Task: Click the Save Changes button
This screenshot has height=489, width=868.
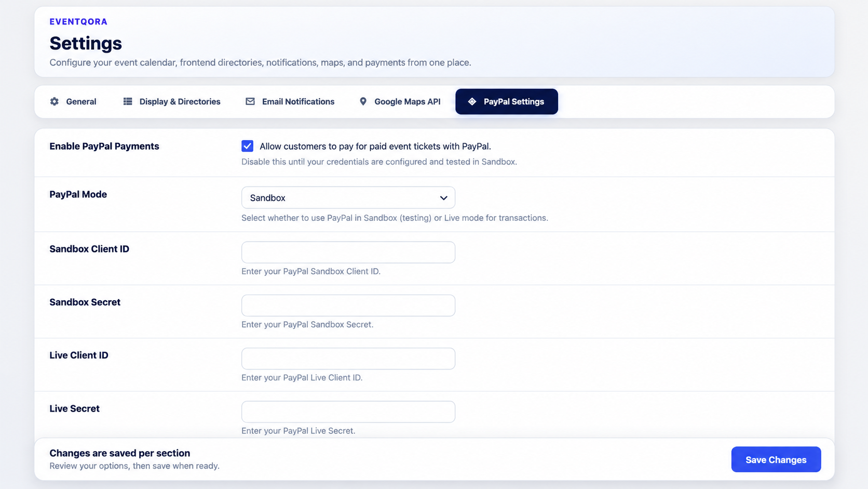Action: (776, 459)
